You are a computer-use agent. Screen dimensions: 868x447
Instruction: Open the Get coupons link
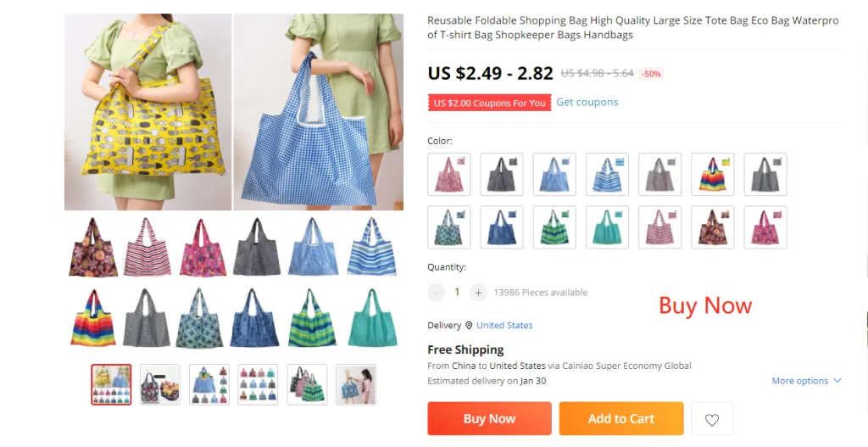587,102
